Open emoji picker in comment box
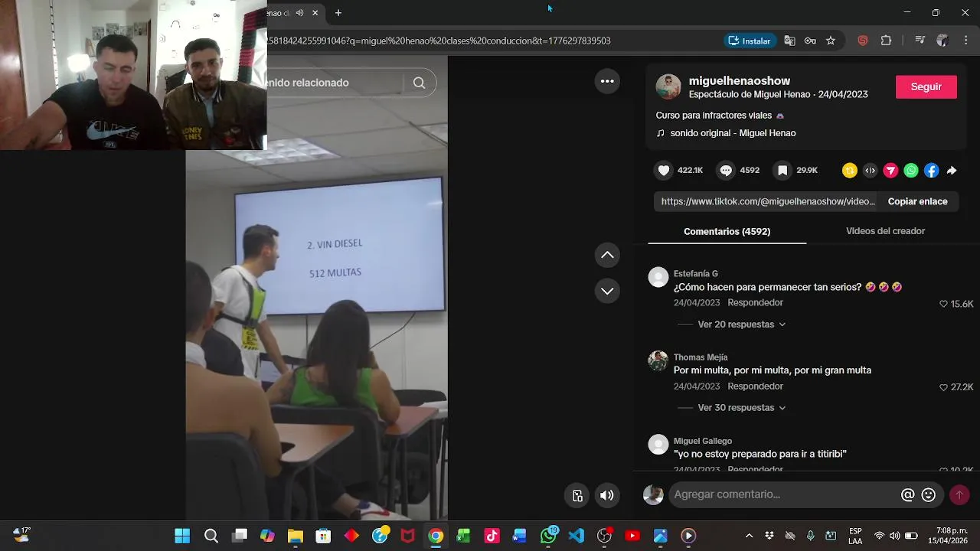The height and width of the screenshot is (551, 980). (x=929, y=495)
